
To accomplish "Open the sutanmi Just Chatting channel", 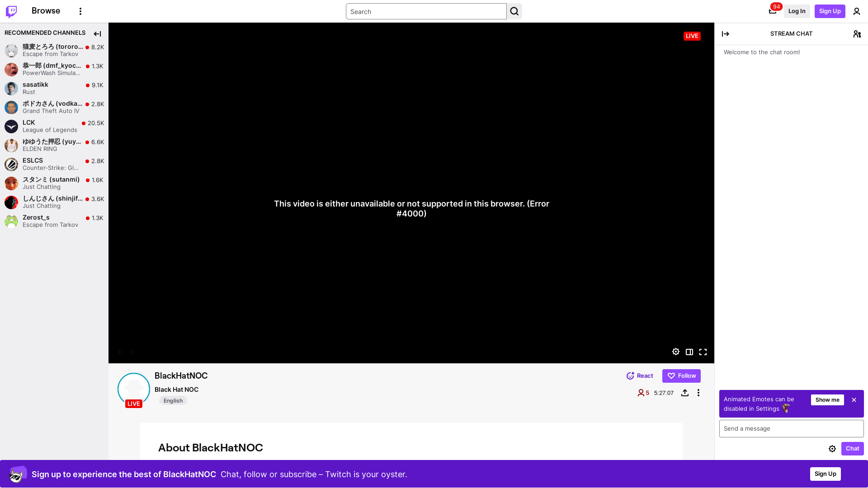I will tap(54, 183).
